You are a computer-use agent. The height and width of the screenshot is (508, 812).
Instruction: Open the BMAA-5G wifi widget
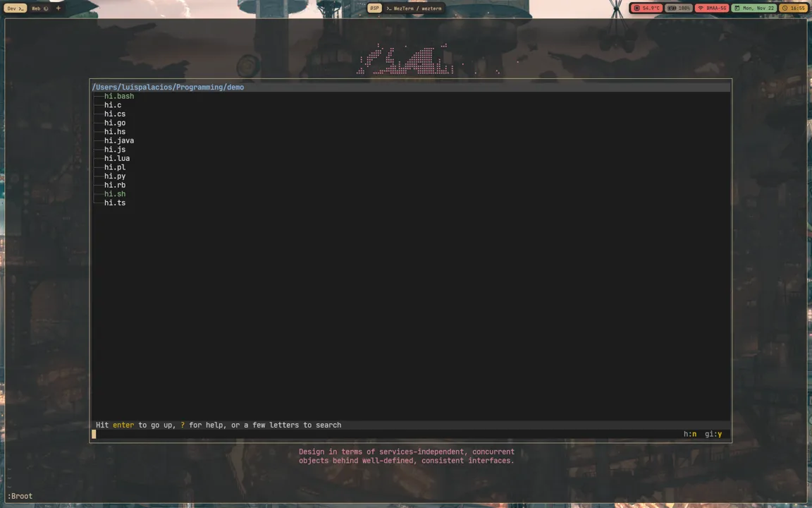tap(712, 8)
